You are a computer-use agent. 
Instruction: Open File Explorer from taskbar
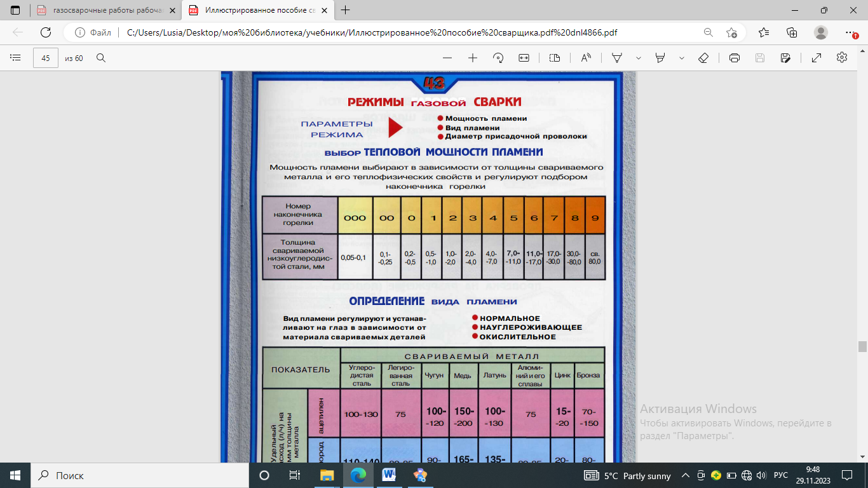click(x=327, y=475)
